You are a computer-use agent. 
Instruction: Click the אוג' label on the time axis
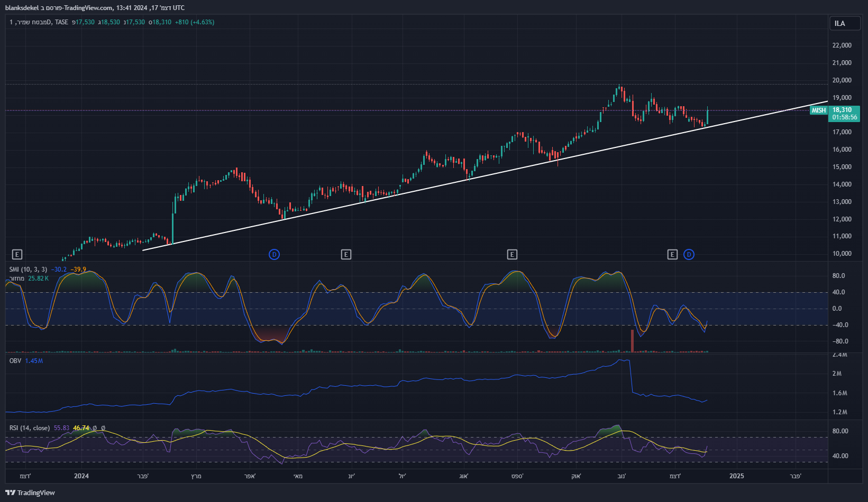point(464,476)
